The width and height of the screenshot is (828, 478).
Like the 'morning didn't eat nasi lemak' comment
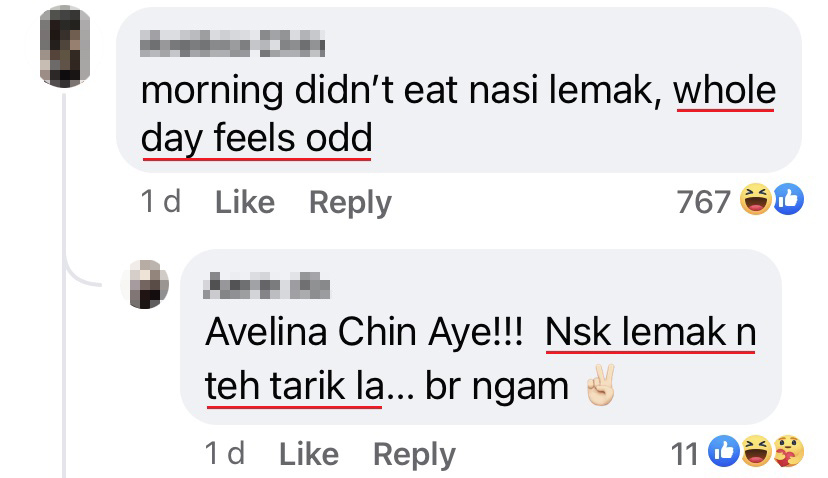(x=245, y=202)
